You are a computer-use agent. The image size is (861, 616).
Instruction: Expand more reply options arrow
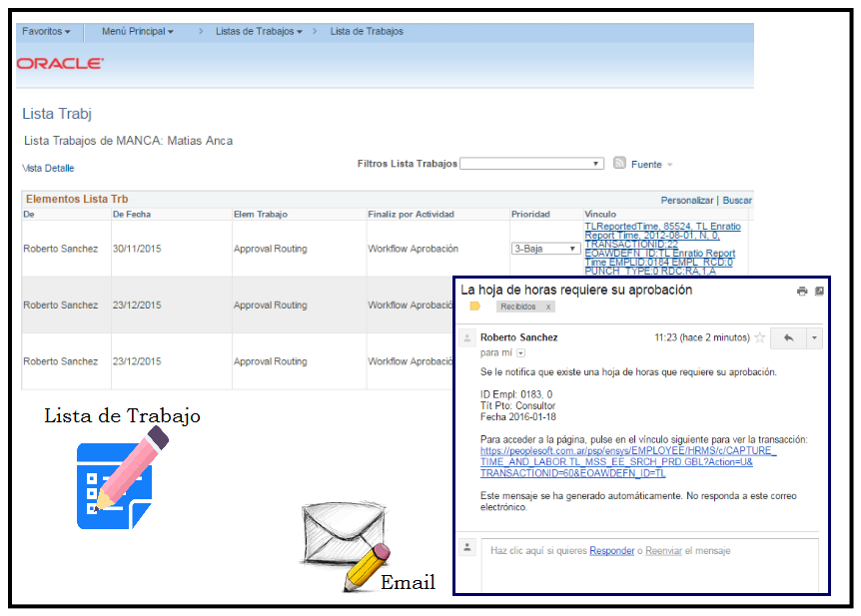click(x=814, y=338)
